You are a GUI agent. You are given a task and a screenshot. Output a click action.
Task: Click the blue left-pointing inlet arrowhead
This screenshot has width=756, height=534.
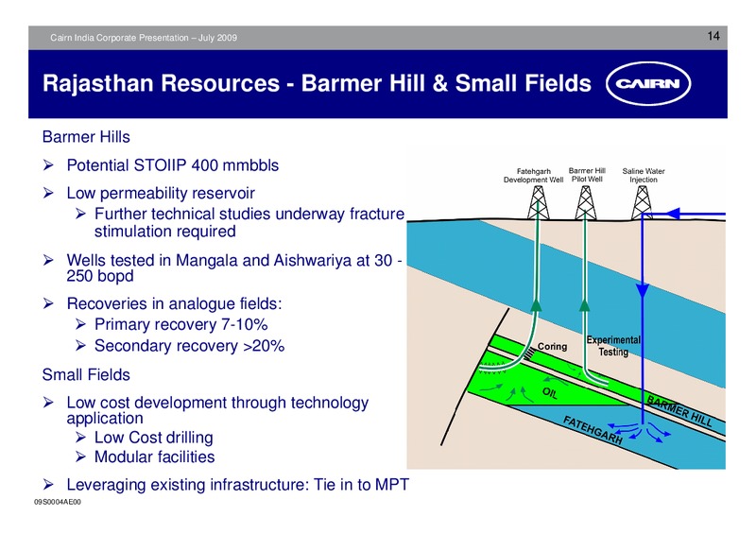[x=672, y=214]
